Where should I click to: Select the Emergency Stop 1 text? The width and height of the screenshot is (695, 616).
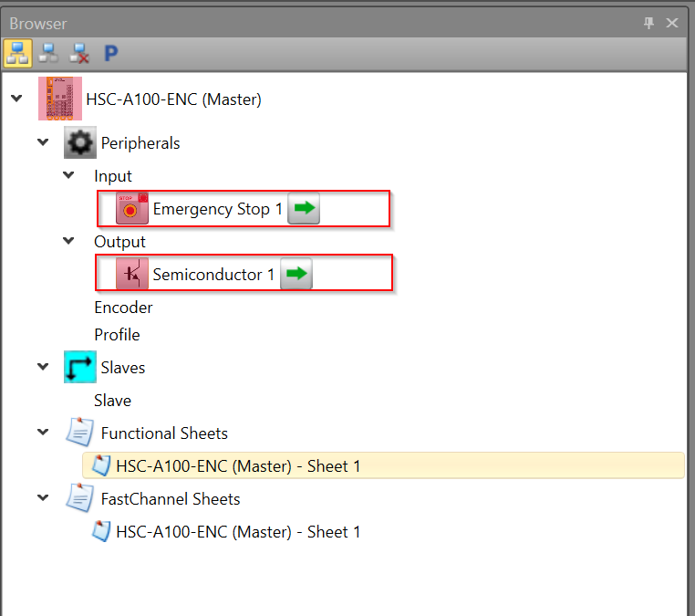[217, 209]
